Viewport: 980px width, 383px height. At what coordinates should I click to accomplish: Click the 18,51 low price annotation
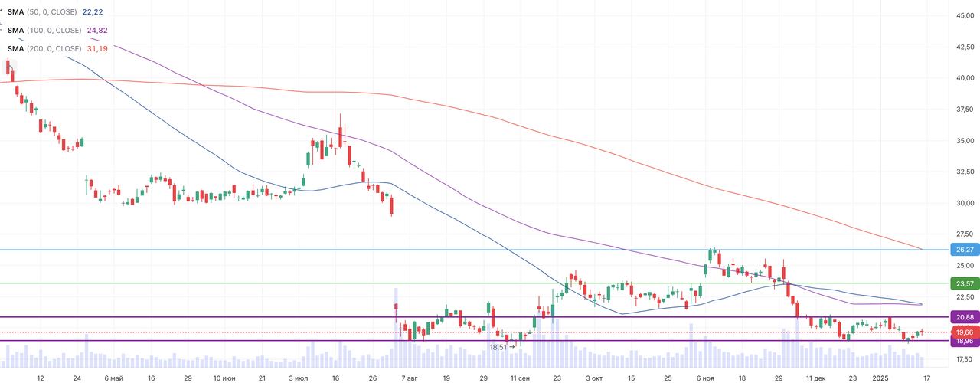[x=501, y=347]
